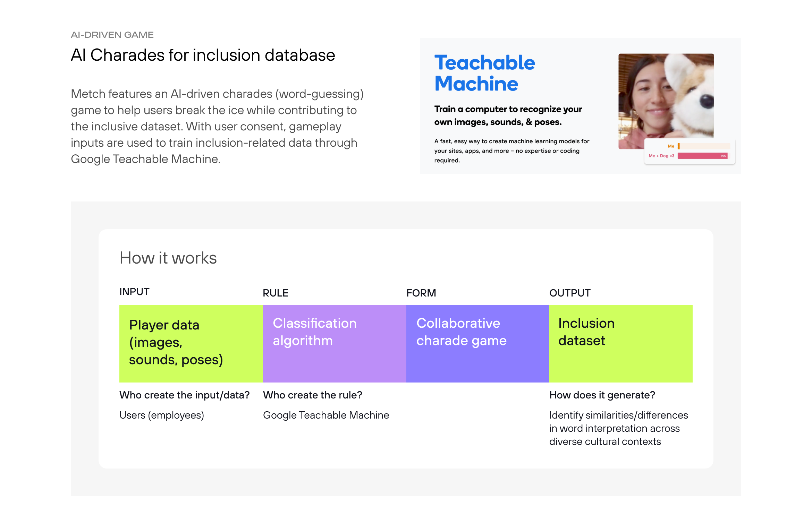Click the 'Users (employees)' answer text
812x524 pixels.
(161, 415)
